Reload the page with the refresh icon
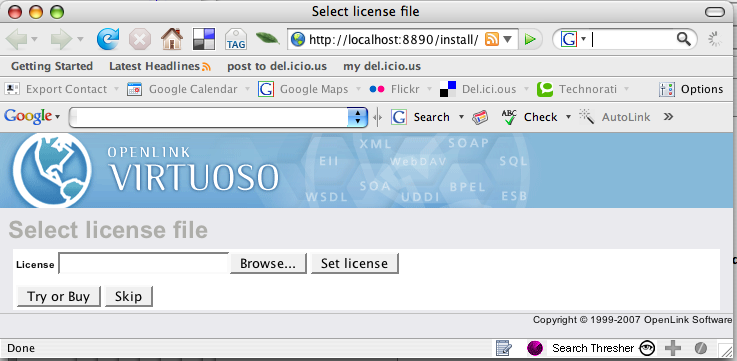The height and width of the screenshot is (361, 737). [108, 39]
